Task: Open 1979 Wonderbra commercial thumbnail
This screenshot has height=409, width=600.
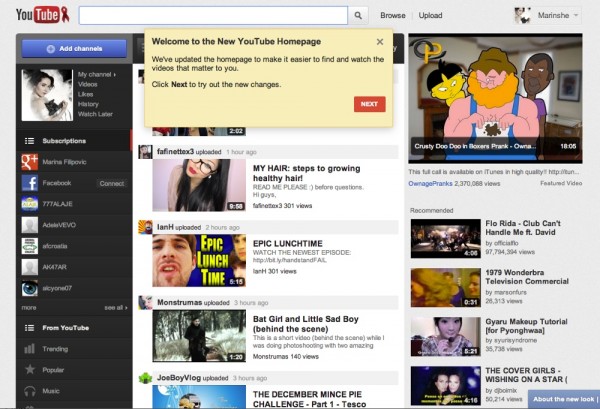Action: point(446,287)
